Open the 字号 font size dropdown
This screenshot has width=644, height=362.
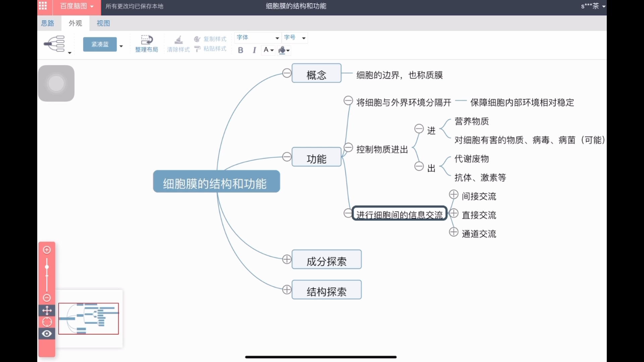point(294,38)
